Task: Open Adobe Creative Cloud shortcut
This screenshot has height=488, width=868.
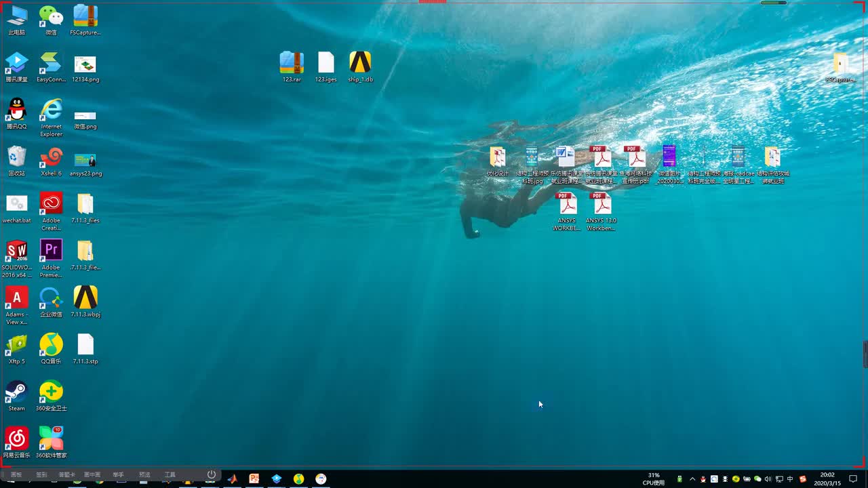Action: tap(51, 211)
